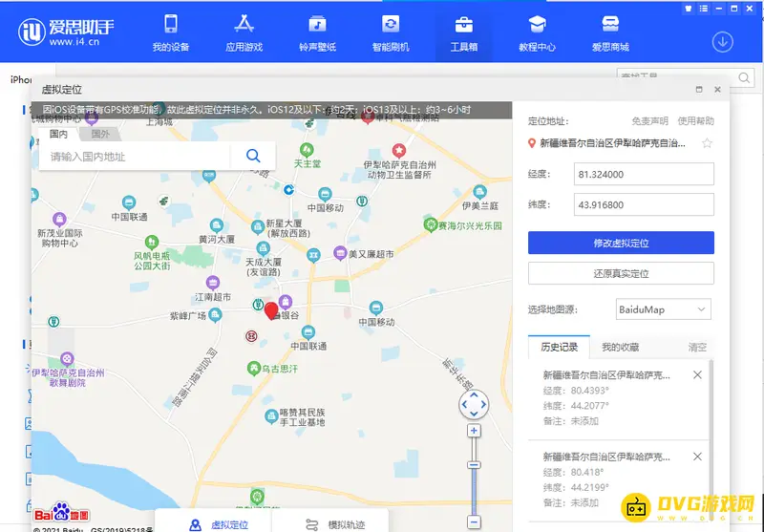Open the 免责声明 disclaimer link
Viewport: 764px width, 532px height.
click(649, 120)
